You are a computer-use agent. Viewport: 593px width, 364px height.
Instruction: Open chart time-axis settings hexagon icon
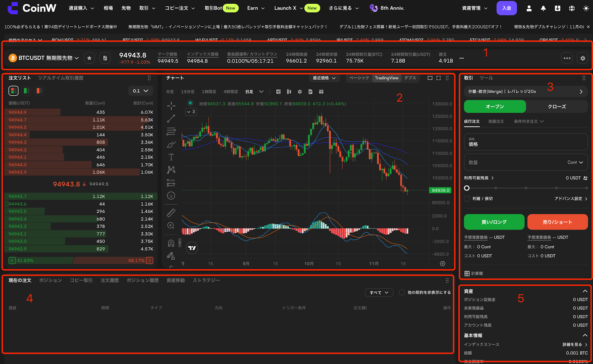point(443,264)
